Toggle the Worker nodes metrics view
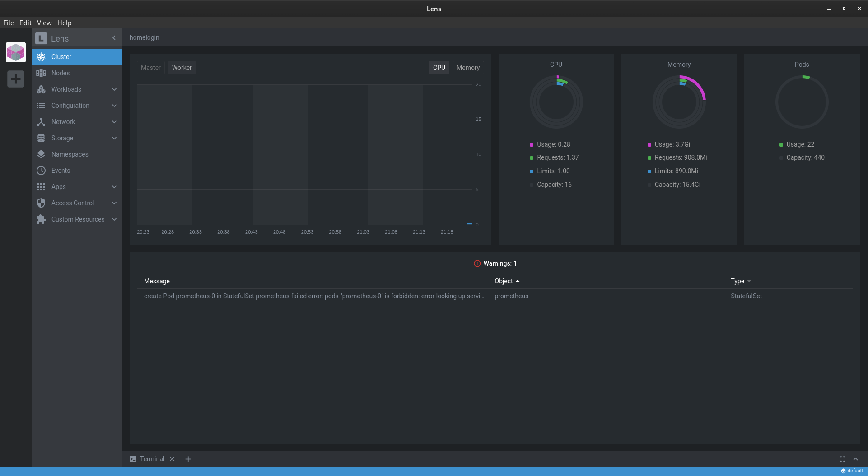 pyautogui.click(x=182, y=67)
